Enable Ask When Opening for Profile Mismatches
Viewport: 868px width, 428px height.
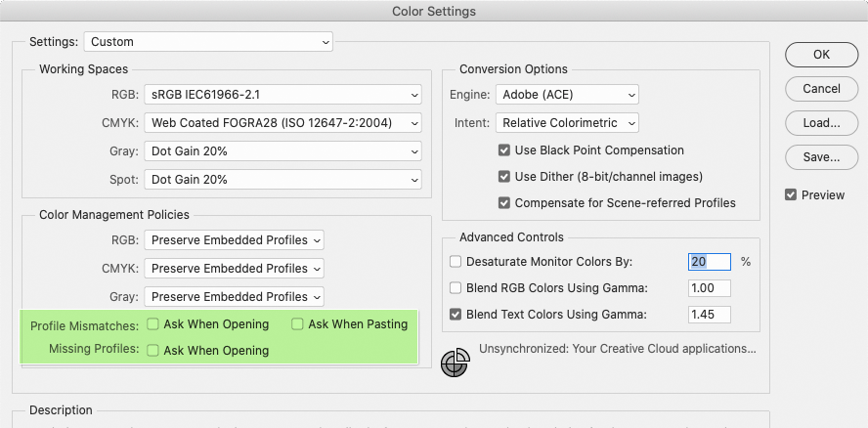click(x=153, y=323)
